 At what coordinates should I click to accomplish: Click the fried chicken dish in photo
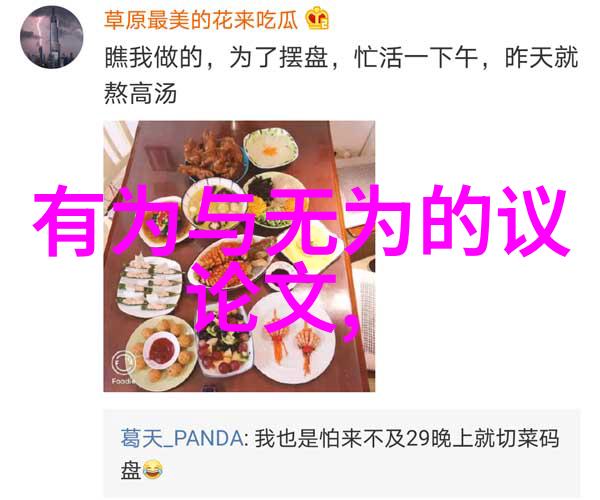(211, 155)
